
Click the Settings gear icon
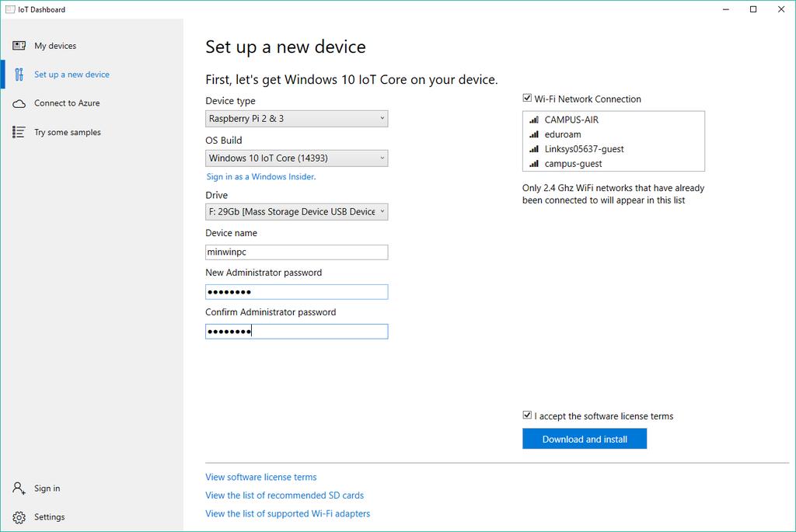19,517
